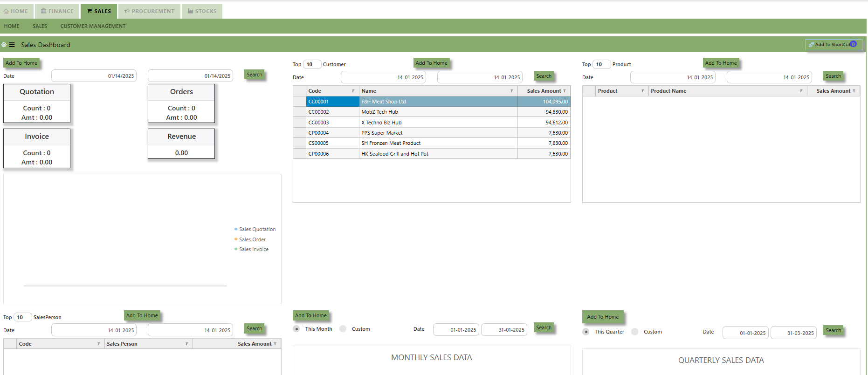
Task: Open the SALES submenu item
Action: click(x=40, y=26)
